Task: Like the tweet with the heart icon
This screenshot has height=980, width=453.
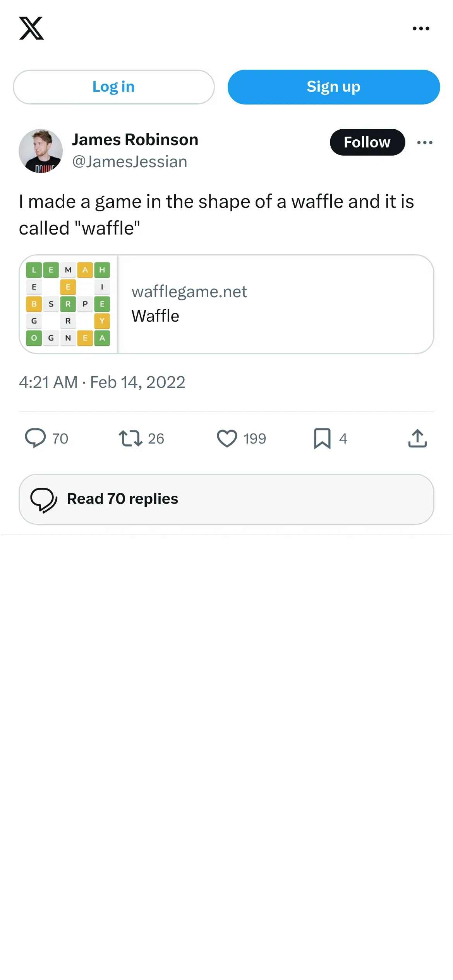Action: (227, 439)
